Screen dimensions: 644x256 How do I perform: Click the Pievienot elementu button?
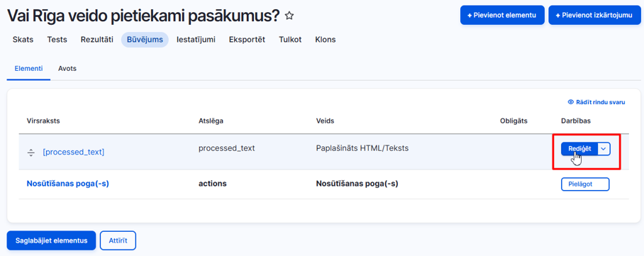[502, 15]
